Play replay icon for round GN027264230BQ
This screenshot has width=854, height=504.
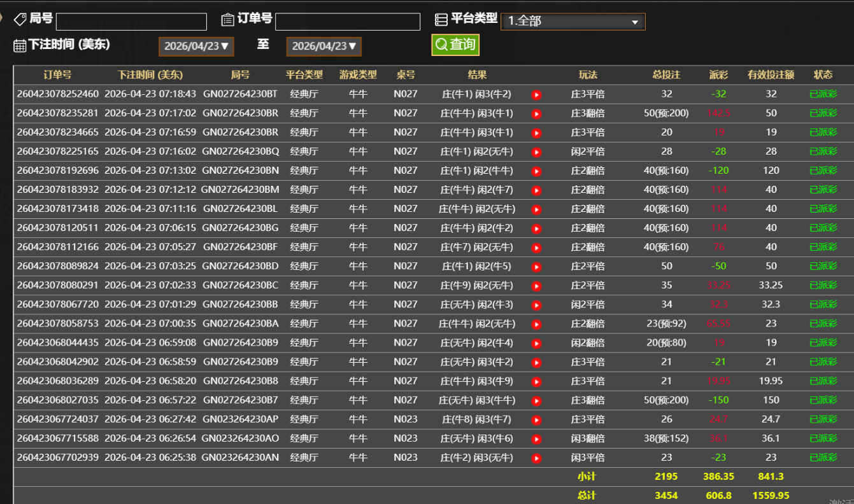pyautogui.click(x=536, y=152)
